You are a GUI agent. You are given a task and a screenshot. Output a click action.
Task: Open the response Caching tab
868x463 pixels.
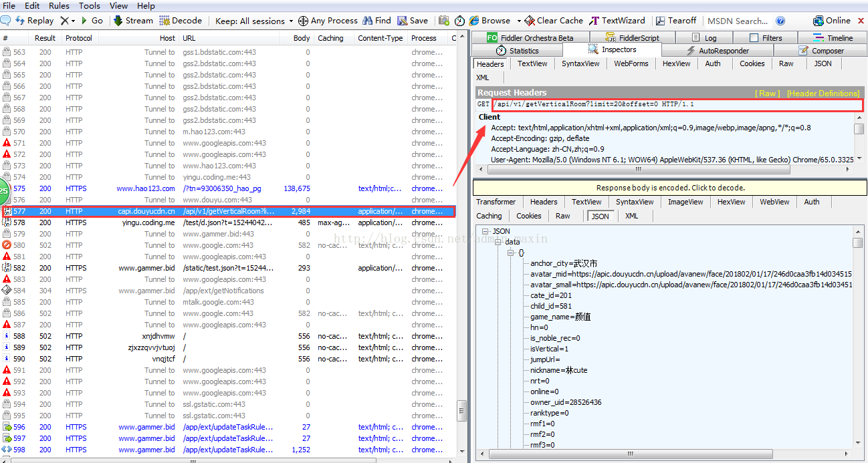click(489, 216)
